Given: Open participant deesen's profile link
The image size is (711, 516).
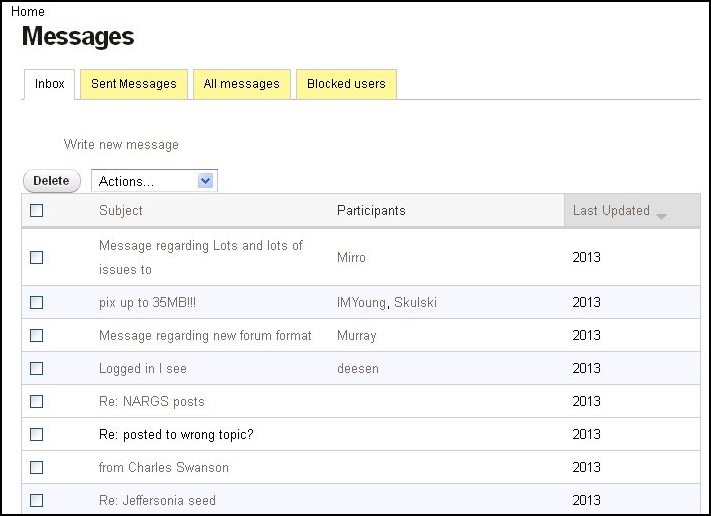Looking at the screenshot, I should (356, 369).
